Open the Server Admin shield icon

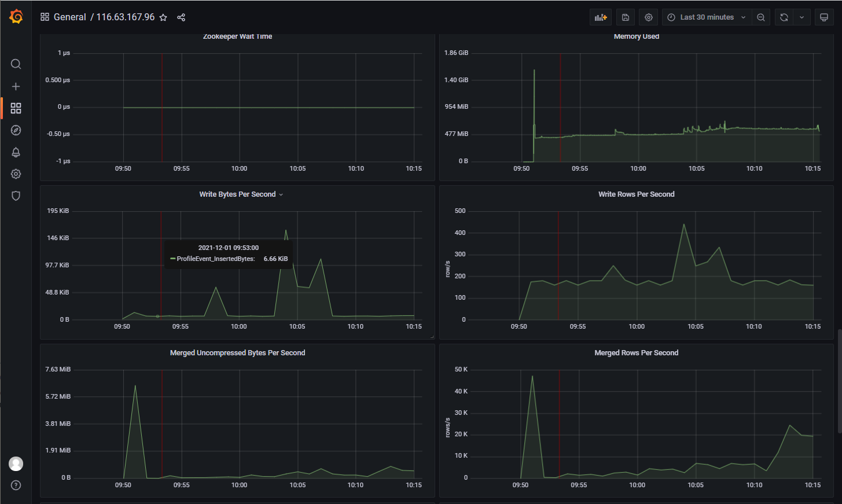16,196
